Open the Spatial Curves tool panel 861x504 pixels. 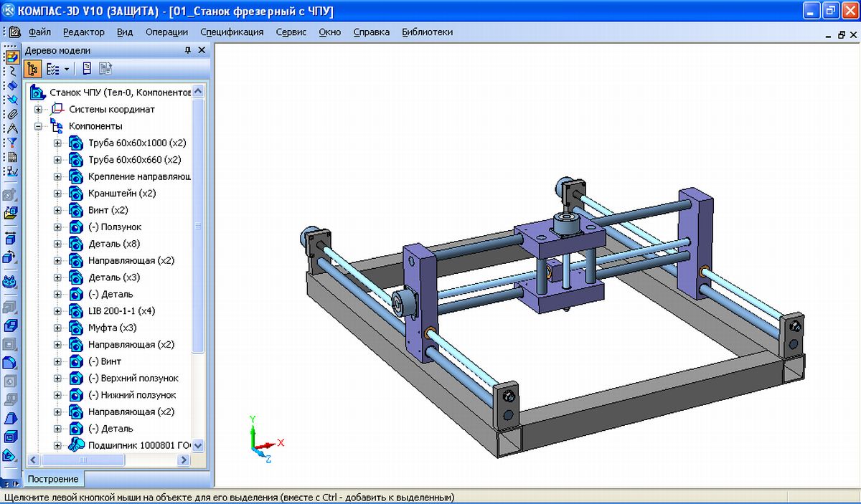(11, 71)
